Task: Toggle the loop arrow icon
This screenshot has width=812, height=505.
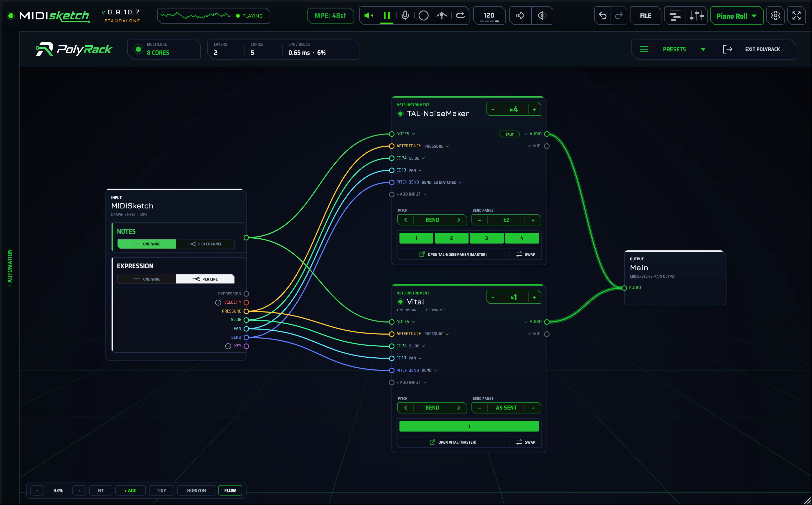Action: (460, 15)
